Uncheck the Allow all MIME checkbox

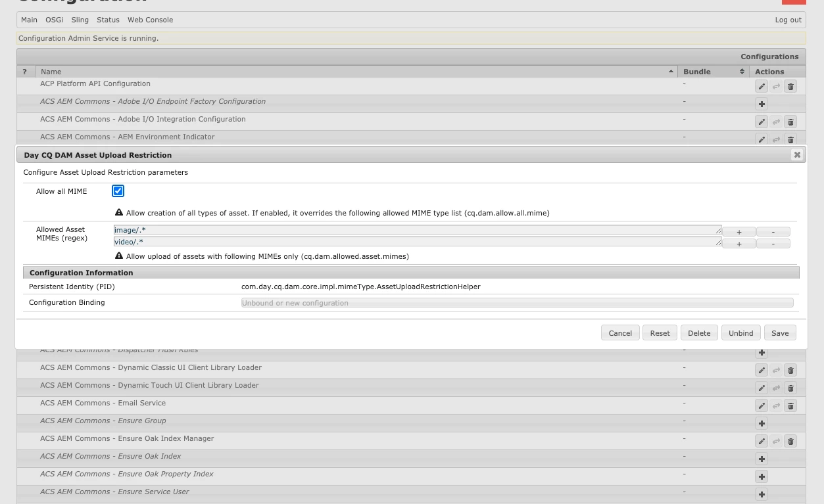118,191
